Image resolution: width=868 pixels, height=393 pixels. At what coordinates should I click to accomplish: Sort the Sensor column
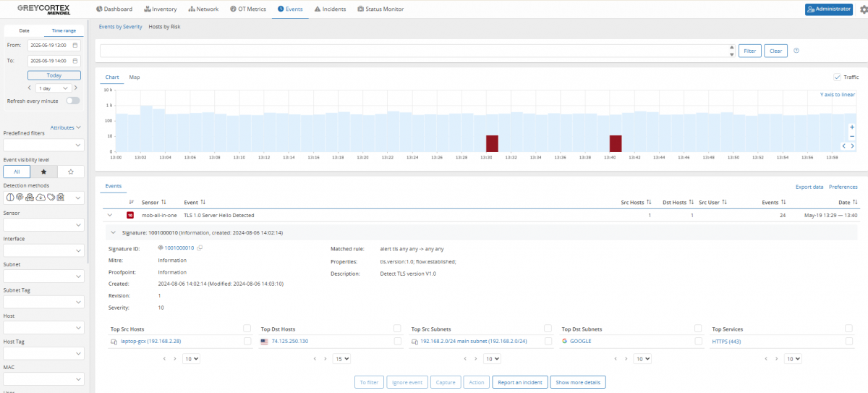click(x=163, y=203)
